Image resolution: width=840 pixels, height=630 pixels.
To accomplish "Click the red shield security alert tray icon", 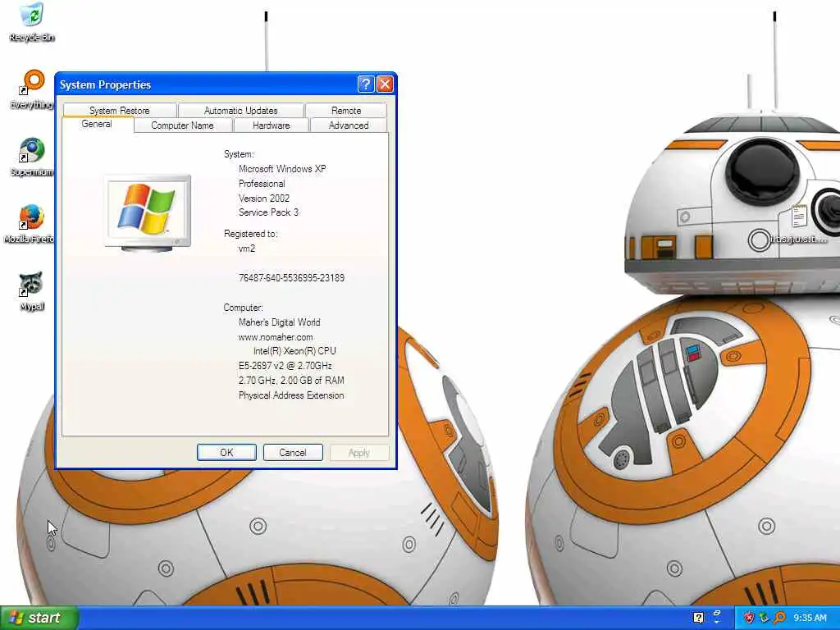I will coord(748,618).
